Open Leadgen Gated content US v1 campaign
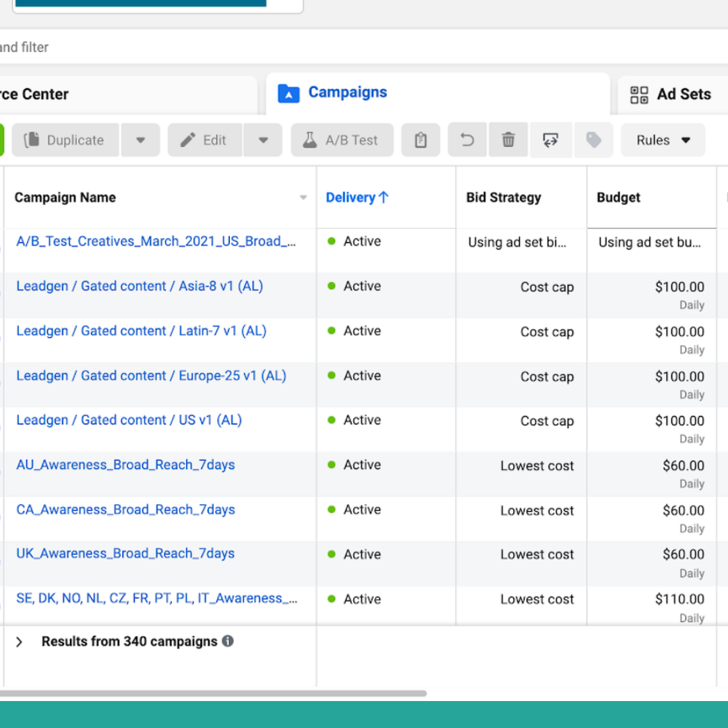This screenshot has width=728, height=728. pyautogui.click(x=129, y=420)
